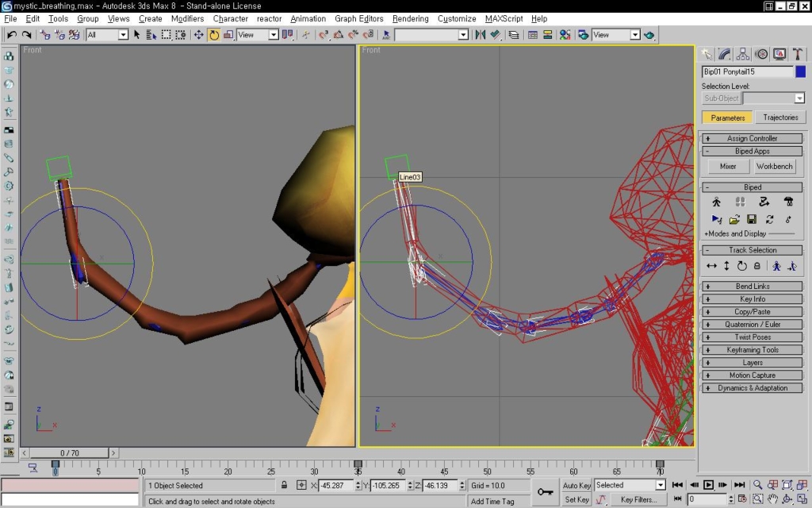This screenshot has width=812, height=508.
Task: Open the reference coordinate 'View' dropdown
Action: click(273, 35)
